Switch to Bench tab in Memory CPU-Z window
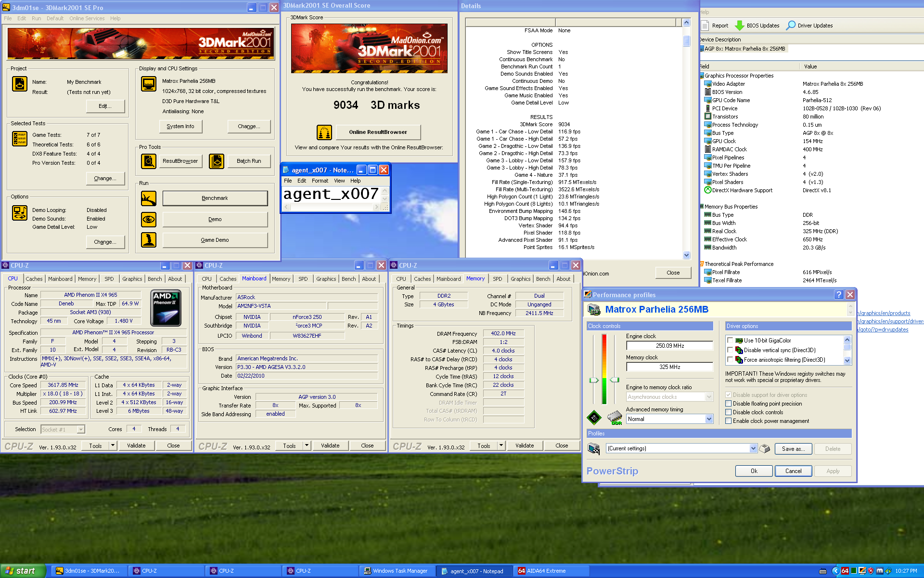The height and width of the screenshot is (578, 924). [x=543, y=279]
